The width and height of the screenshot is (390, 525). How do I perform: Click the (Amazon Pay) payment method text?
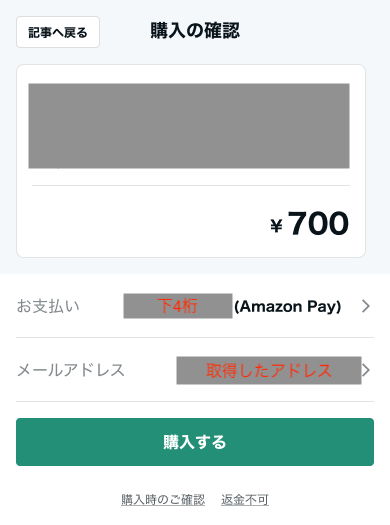click(288, 306)
